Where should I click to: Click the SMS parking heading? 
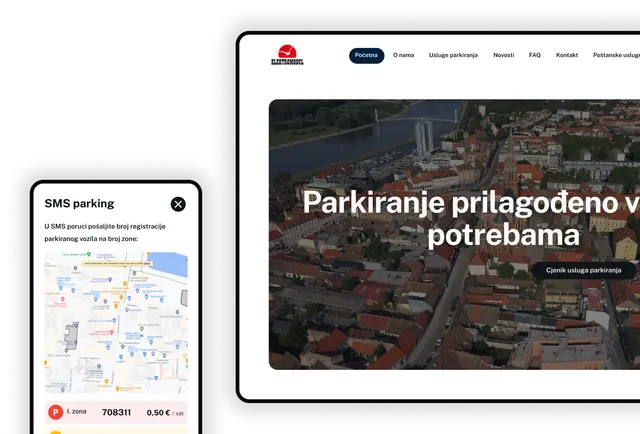point(79,203)
